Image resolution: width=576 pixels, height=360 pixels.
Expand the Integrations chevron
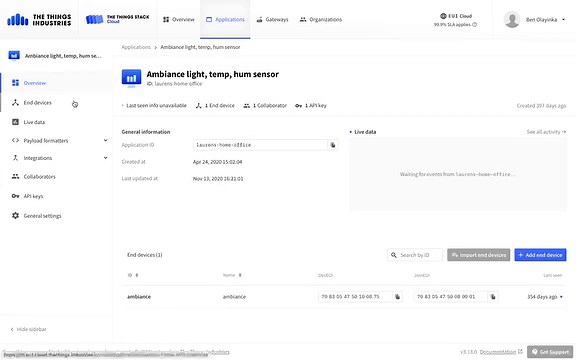(105, 158)
